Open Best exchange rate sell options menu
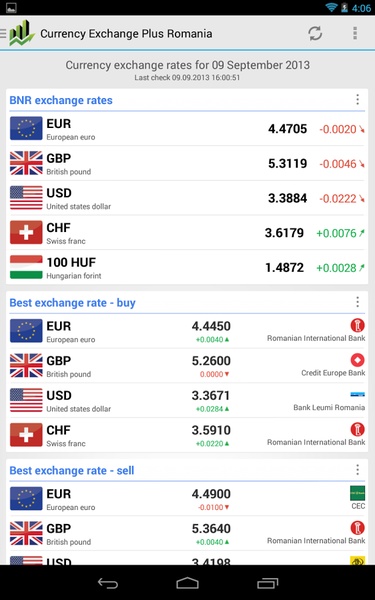375x600 pixels. click(x=357, y=470)
